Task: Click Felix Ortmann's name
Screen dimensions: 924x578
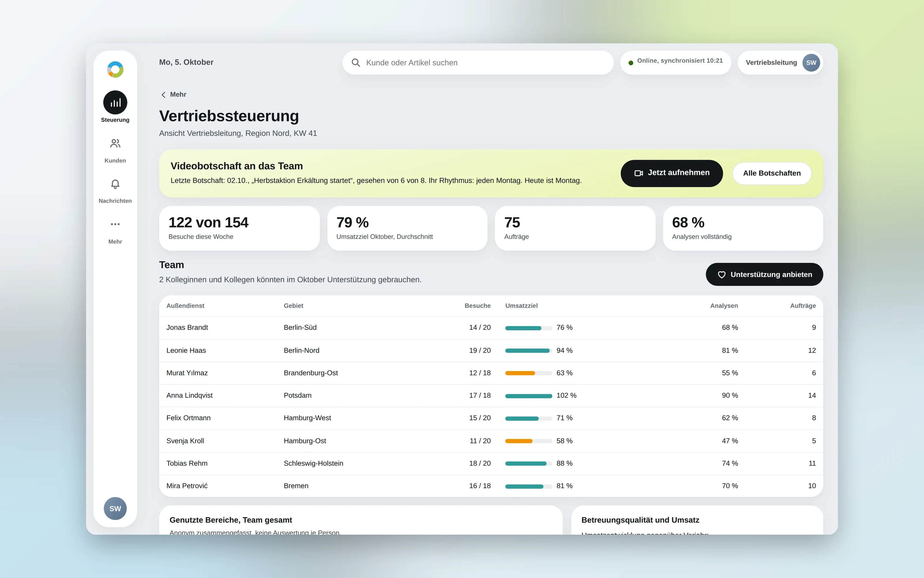Action: tap(188, 418)
